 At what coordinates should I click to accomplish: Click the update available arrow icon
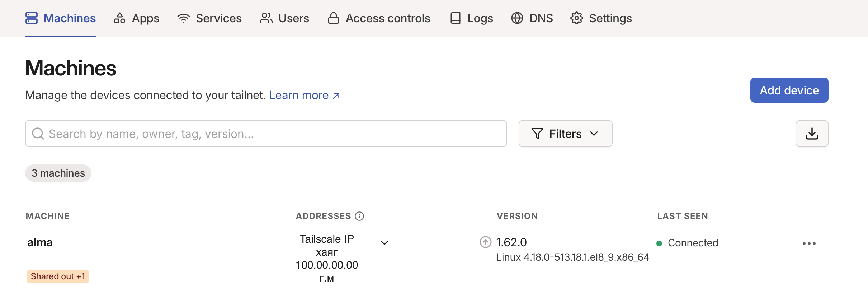coord(485,242)
